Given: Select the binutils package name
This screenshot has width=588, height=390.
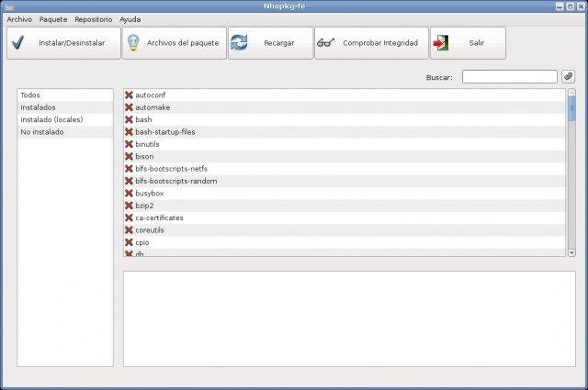Looking at the screenshot, I should point(147,144).
